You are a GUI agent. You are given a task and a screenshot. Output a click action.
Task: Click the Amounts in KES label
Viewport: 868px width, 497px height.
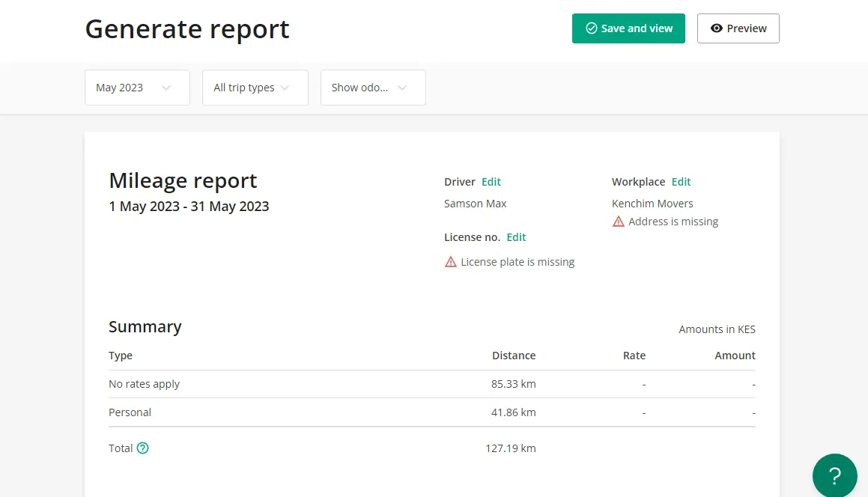click(717, 329)
